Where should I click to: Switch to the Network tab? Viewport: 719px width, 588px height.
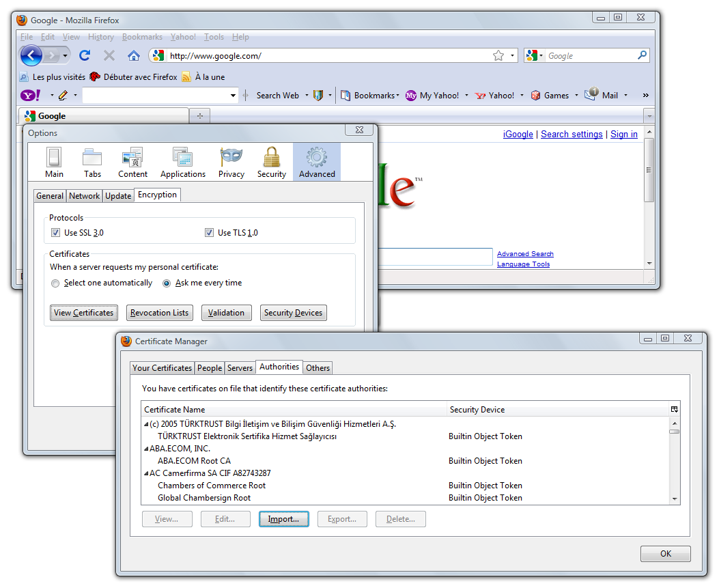click(x=85, y=196)
